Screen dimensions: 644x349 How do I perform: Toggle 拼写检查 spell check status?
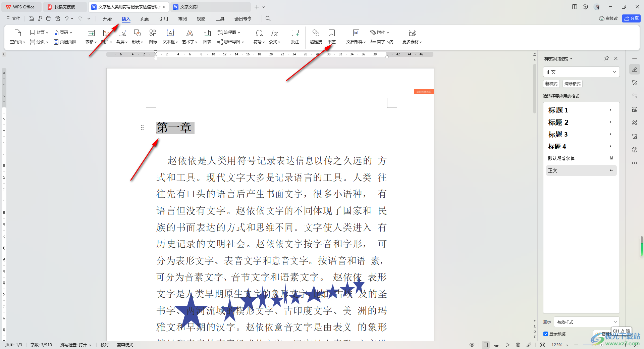point(76,345)
